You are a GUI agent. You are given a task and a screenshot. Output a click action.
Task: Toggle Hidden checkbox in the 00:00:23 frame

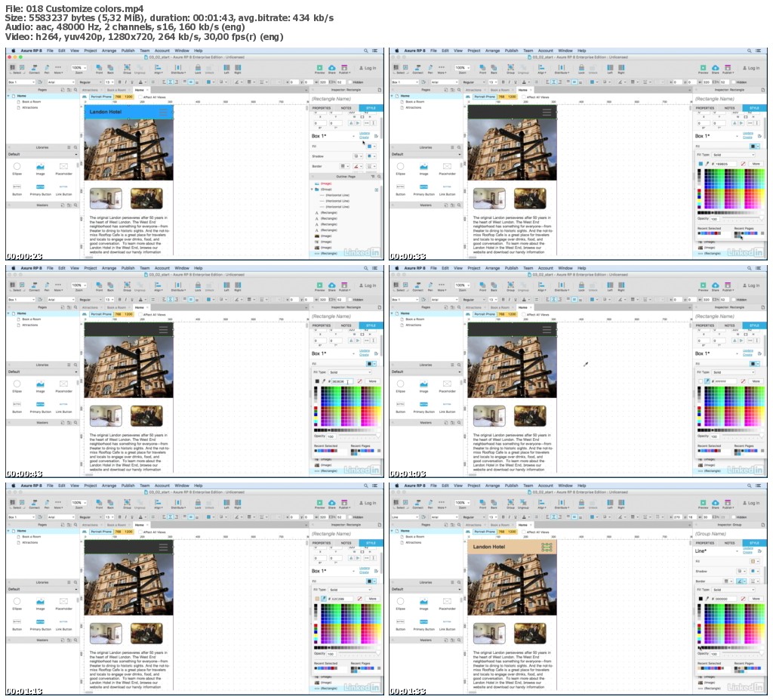click(350, 82)
